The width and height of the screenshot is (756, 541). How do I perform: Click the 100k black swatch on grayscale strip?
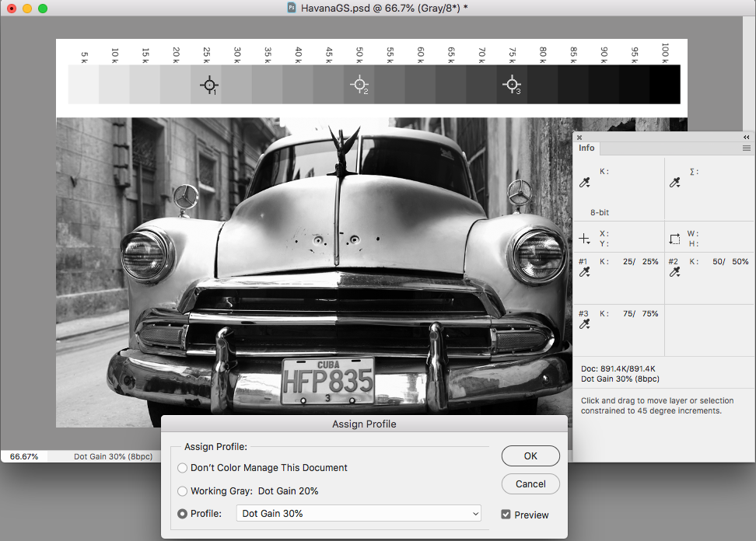pos(665,84)
